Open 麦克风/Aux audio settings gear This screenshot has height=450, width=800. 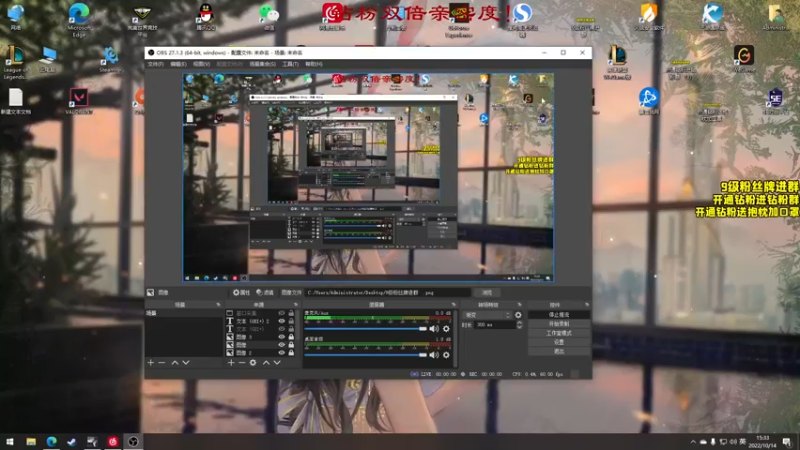click(x=446, y=329)
